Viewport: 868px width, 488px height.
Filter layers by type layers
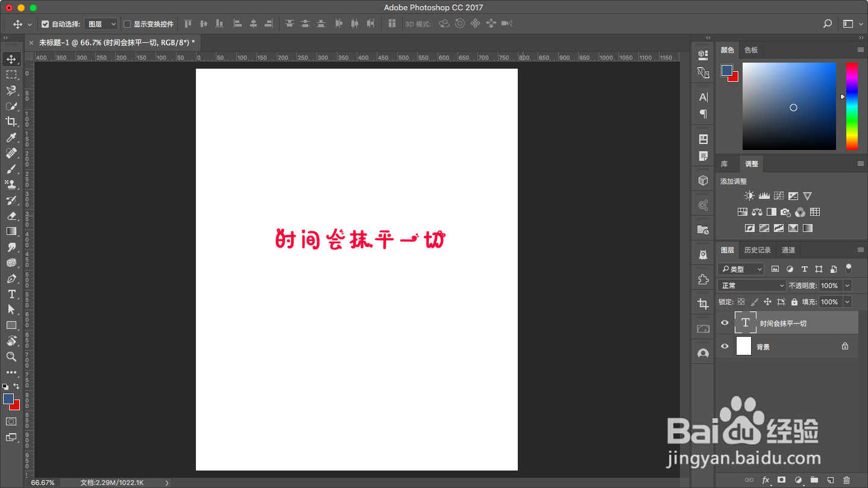click(x=805, y=269)
